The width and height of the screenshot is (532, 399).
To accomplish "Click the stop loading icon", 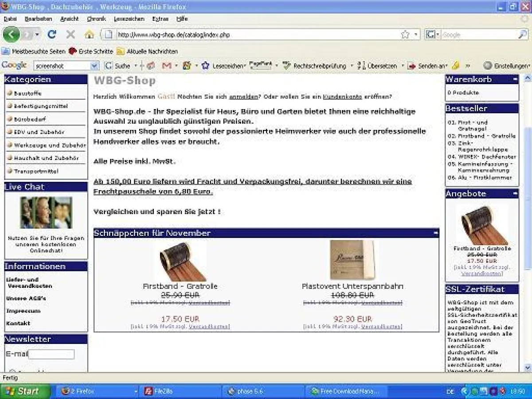I will click(70, 35).
